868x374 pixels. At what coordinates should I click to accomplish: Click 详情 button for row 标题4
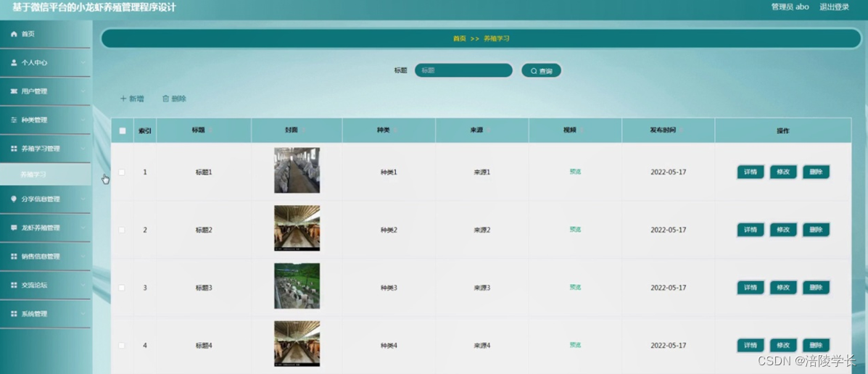click(751, 345)
